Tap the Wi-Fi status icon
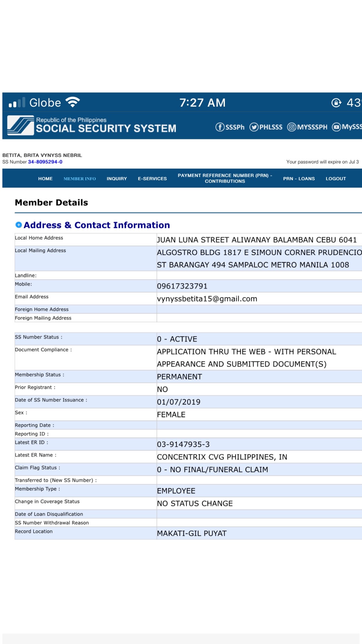Image resolution: width=362 pixels, height=644 pixels. [73, 103]
